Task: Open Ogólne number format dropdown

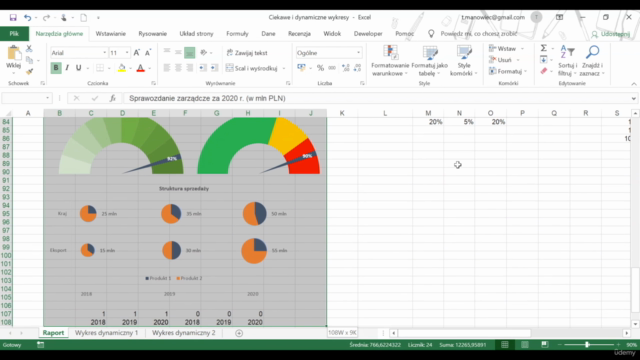Action: click(x=358, y=53)
